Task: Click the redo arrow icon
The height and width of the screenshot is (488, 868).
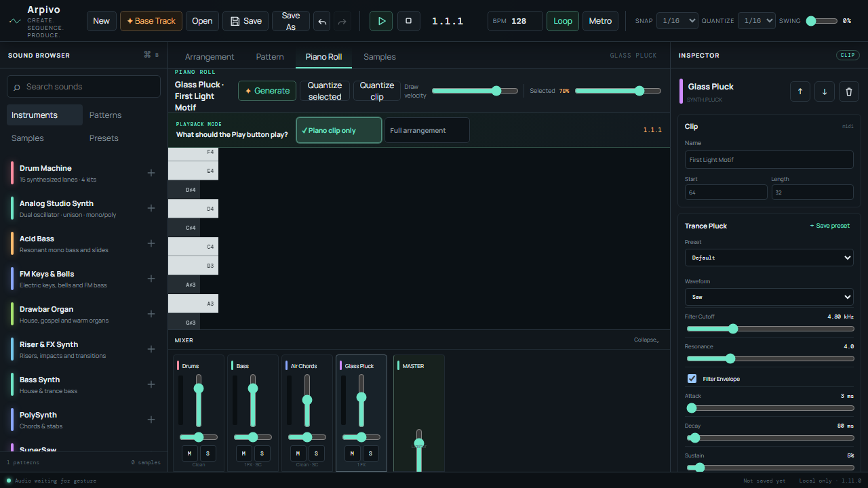Action: coord(342,21)
